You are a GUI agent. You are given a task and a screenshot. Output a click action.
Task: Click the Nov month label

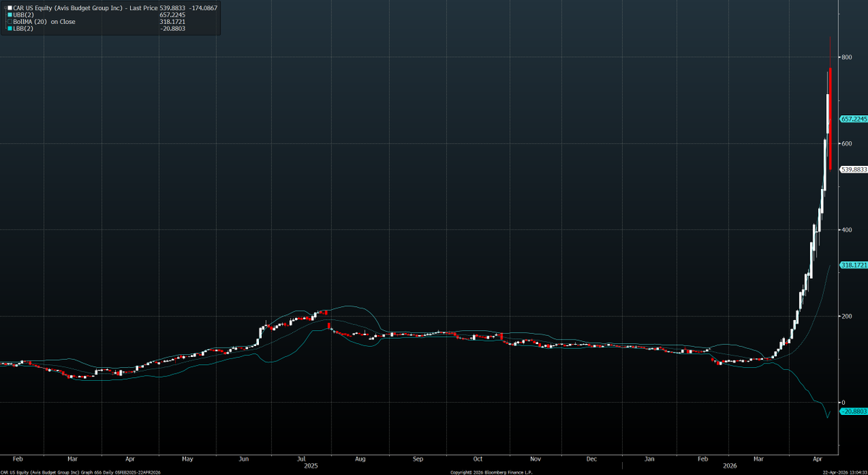[535, 459]
